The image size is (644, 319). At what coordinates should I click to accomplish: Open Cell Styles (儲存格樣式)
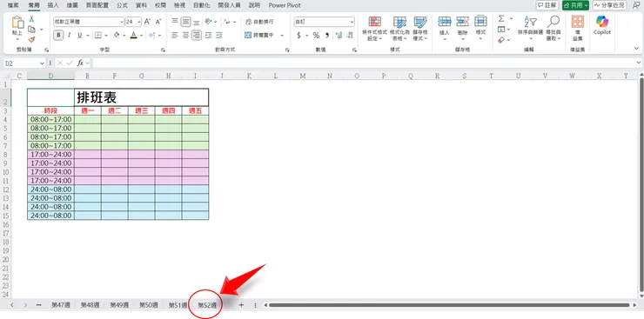[420, 29]
